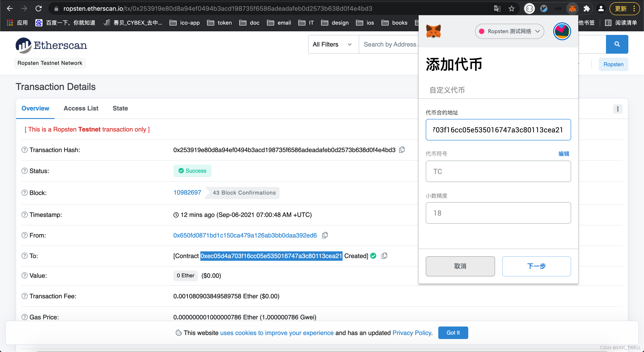The image size is (644, 352).
Task: Click the help icon beside Transaction Hash
Action: [x=25, y=150]
